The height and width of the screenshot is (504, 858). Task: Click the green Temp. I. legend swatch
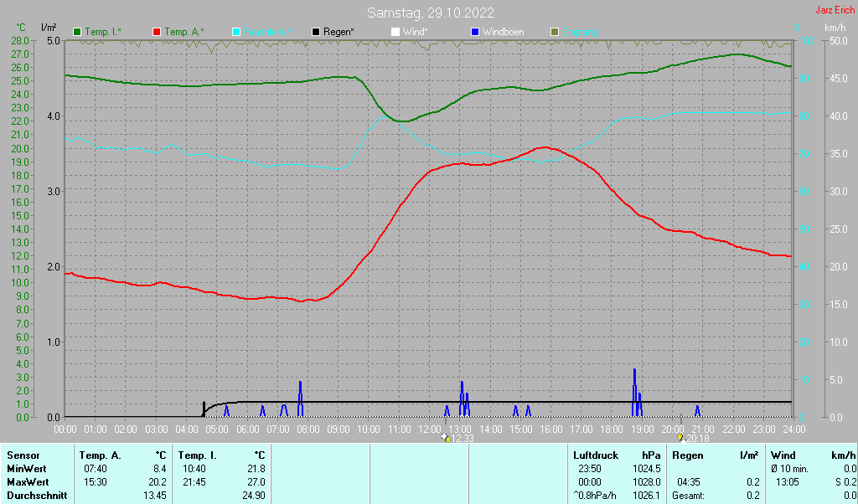(77, 32)
